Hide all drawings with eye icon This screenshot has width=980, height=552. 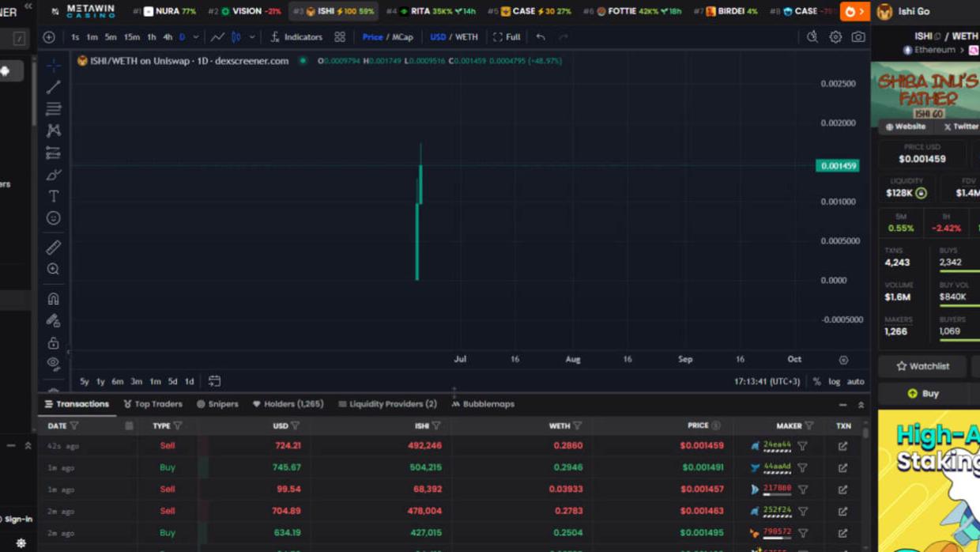pyautogui.click(x=53, y=364)
